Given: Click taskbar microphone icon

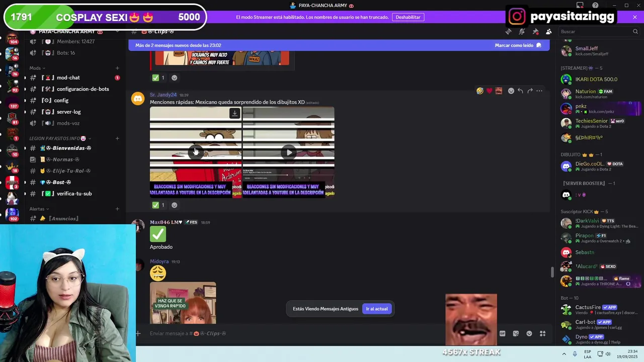Looking at the screenshot, I should [575, 354].
